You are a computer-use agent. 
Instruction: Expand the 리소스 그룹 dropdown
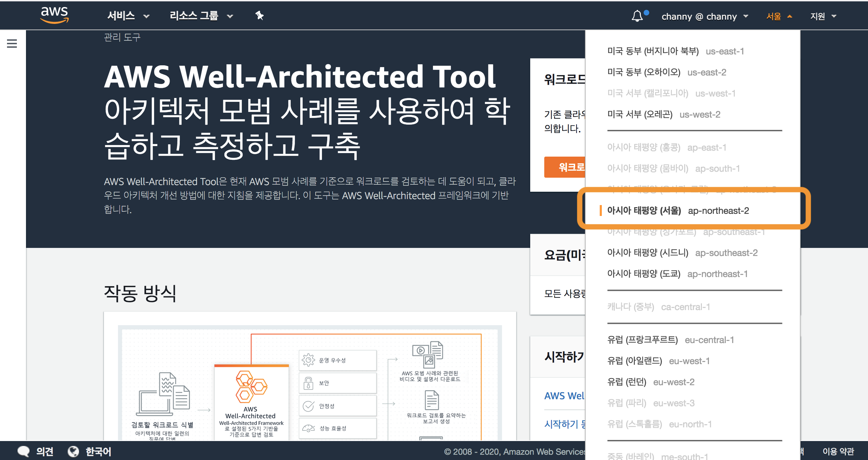201,16
